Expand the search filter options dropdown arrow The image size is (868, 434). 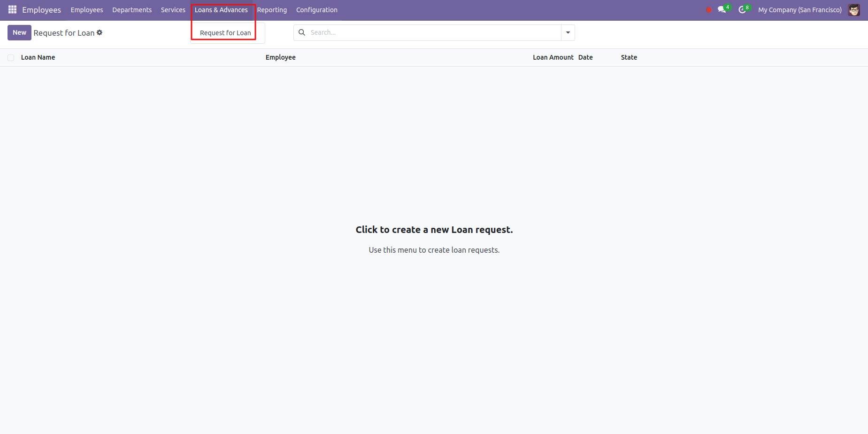click(x=568, y=32)
